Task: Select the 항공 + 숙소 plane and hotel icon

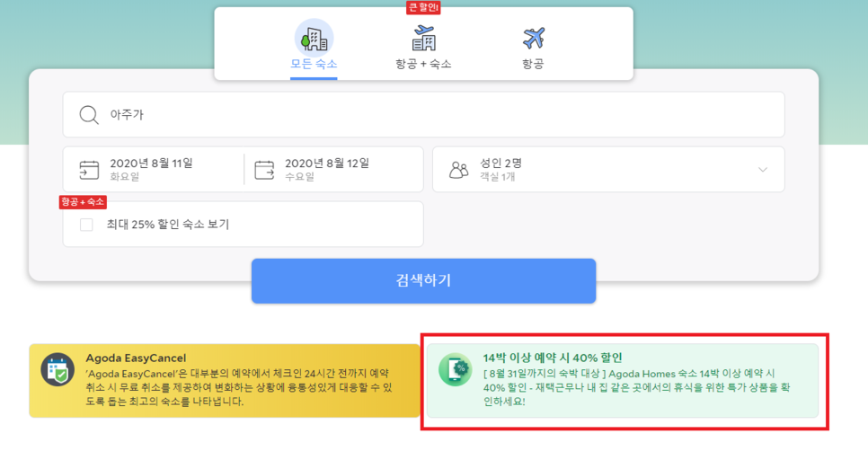Action: click(x=424, y=39)
